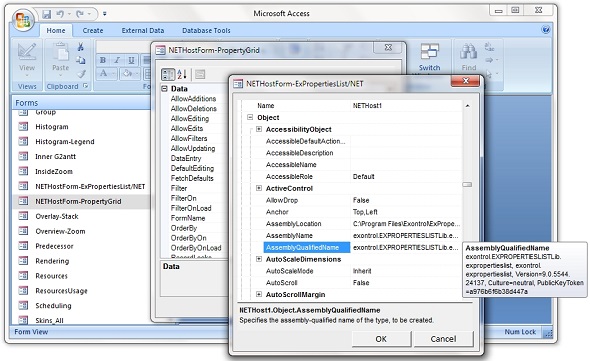The image size is (590, 361).
Task: Open the Switch Windows icon
Action: [430, 52]
